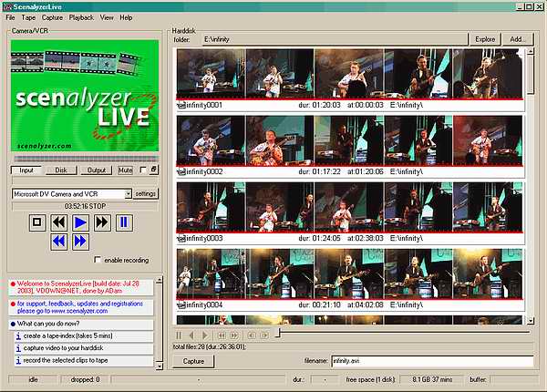Select first thumbnail of clip infinity0001
Image resolution: width=547 pixels, height=392 pixels.
click(211, 74)
